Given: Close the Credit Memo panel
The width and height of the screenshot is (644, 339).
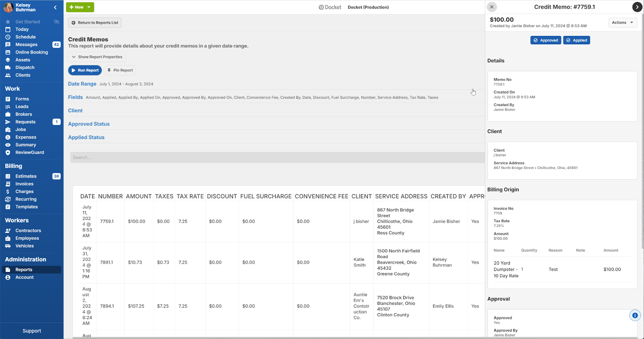Looking at the screenshot, I should (x=492, y=7).
